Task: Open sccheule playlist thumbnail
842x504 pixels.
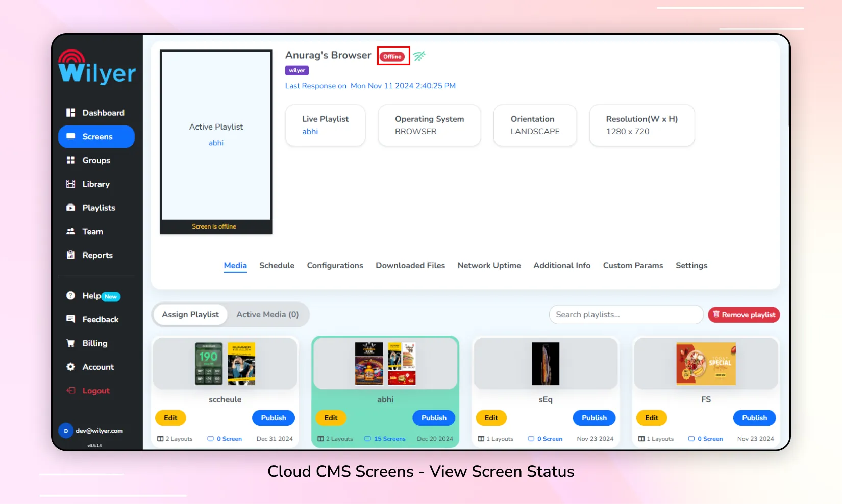Action: pyautogui.click(x=225, y=363)
